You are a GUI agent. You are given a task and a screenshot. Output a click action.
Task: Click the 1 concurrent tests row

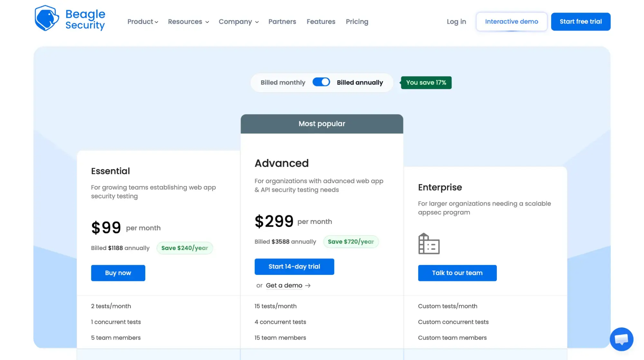[116, 322]
